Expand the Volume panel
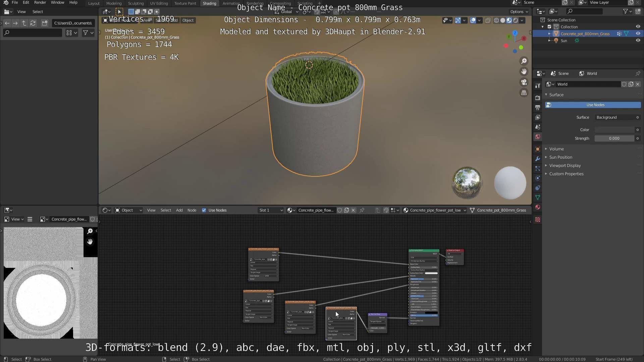644x362 pixels. 556,149
